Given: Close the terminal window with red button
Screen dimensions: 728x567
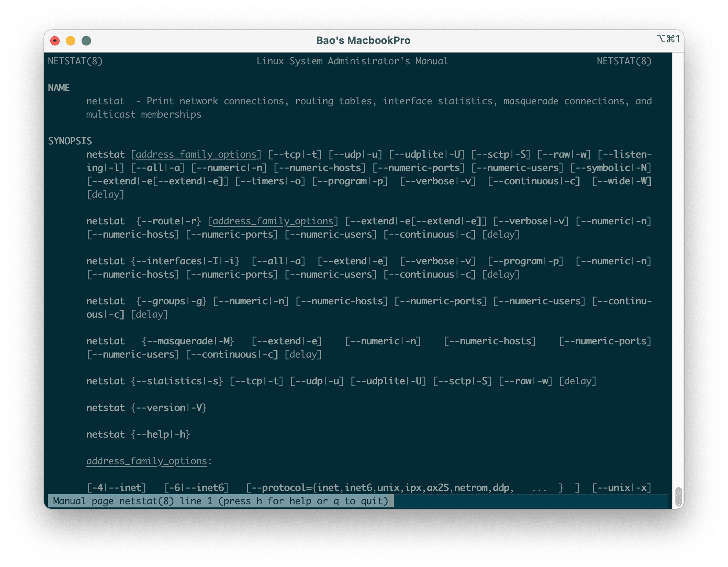Looking at the screenshot, I should (x=55, y=41).
